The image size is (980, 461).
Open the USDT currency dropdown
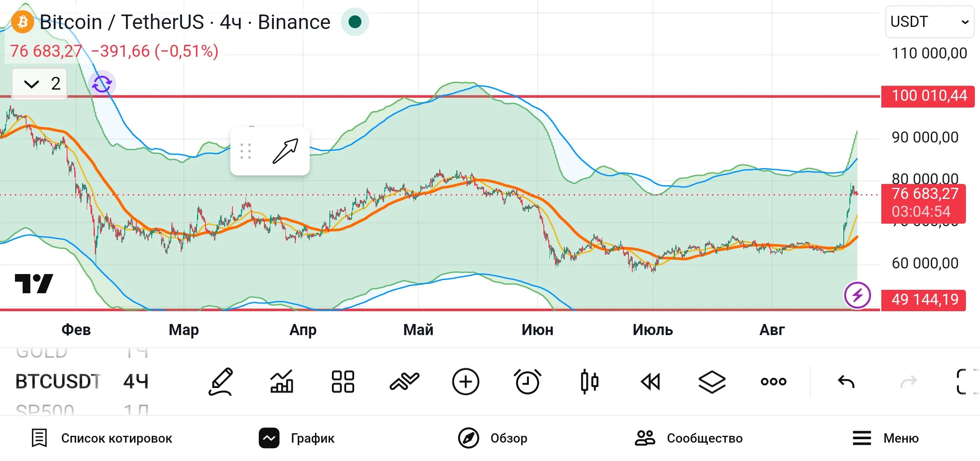click(x=930, y=22)
